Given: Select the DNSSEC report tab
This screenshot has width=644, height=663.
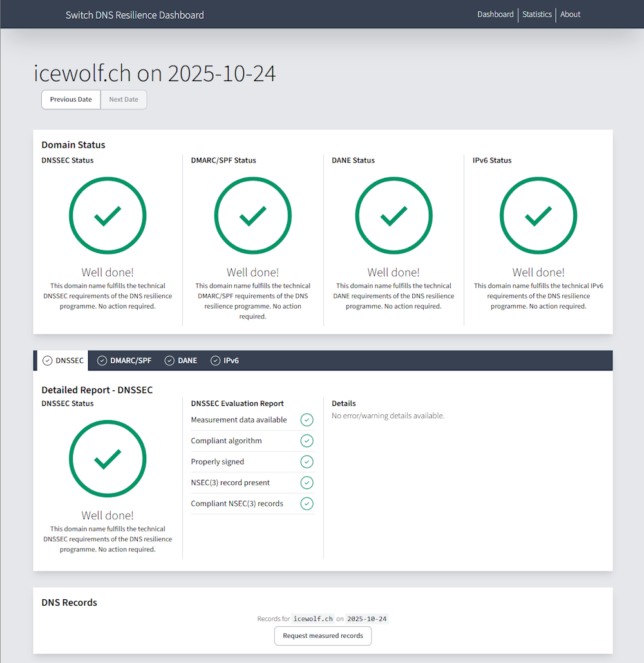Looking at the screenshot, I should (63, 361).
